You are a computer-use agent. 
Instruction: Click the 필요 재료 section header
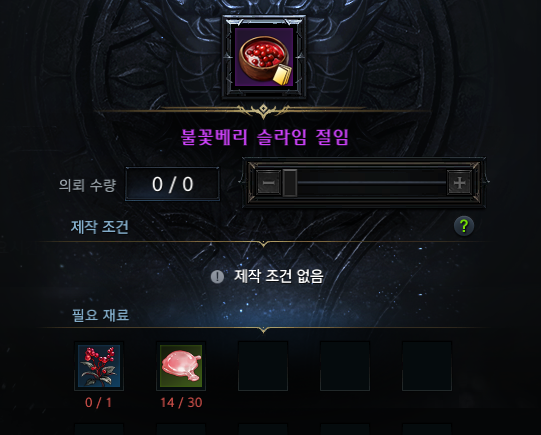pos(100,315)
